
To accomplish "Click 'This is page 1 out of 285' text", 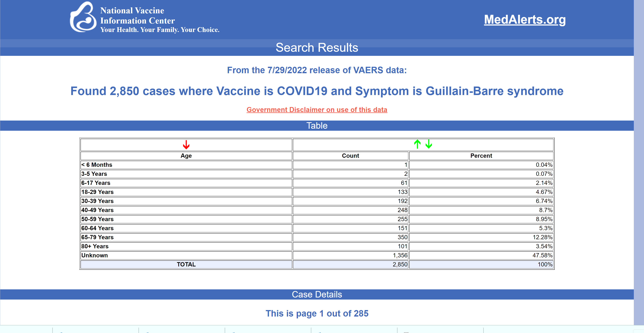I will [x=317, y=314].
